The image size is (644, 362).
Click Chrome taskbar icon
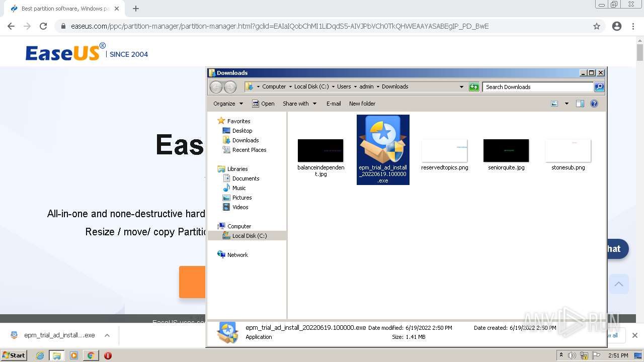[x=91, y=355]
